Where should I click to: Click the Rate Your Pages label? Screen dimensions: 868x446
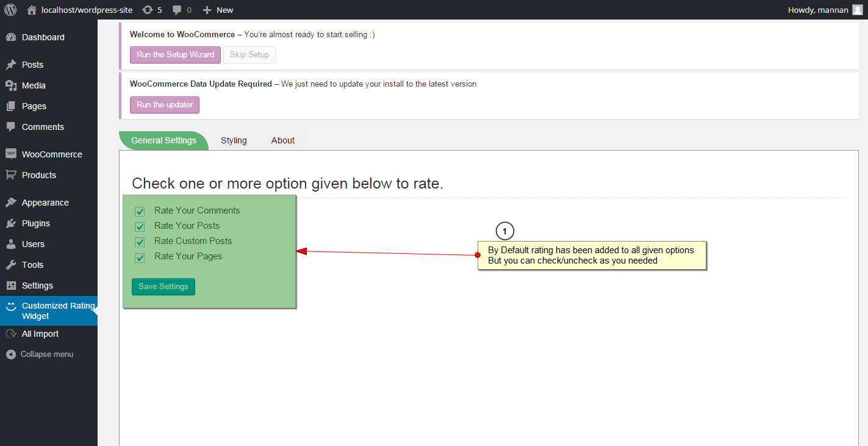(x=188, y=256)
